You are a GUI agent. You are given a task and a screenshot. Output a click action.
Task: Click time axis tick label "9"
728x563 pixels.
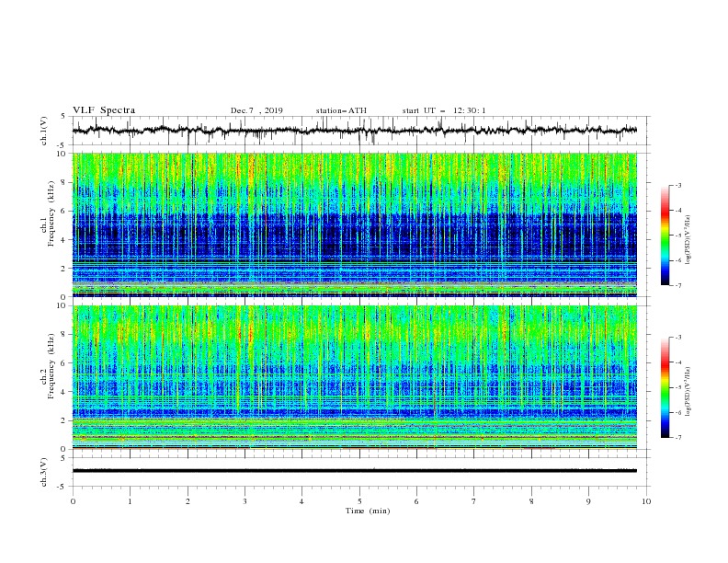(588, 501)
